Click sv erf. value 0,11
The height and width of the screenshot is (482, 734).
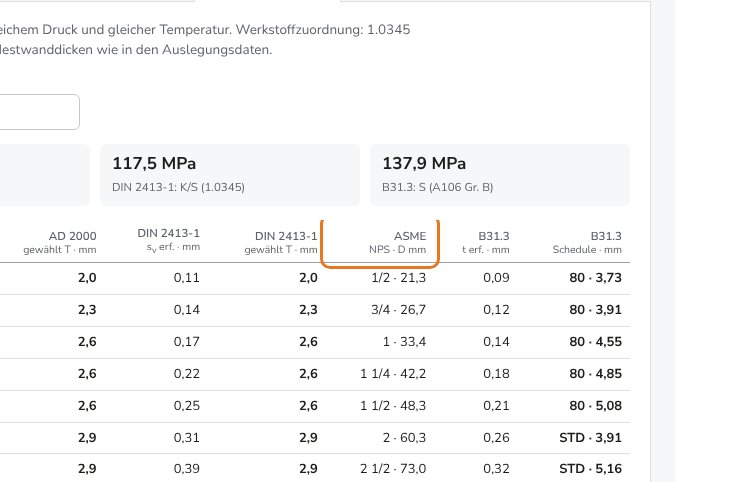[x=187, y=278]
